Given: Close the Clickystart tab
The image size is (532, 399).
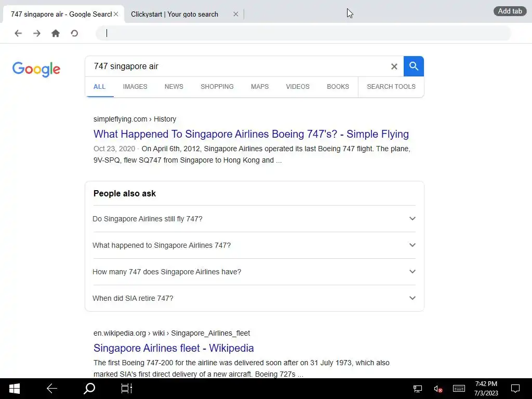Looking at the screenshot, I should (236, 14).
